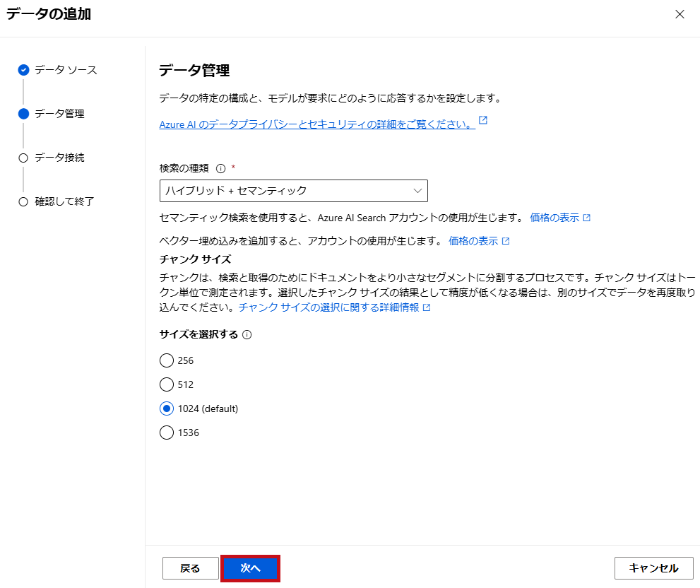
Task: Click the キャンセル button
Action: pyautogui.click(x=653, y=568)
